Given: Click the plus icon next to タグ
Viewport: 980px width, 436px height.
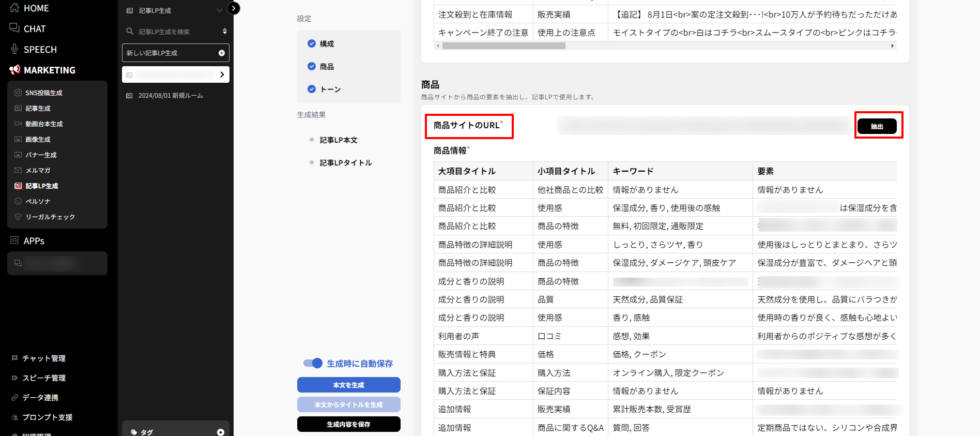Looking at the screenshot, I should point(221,432).
